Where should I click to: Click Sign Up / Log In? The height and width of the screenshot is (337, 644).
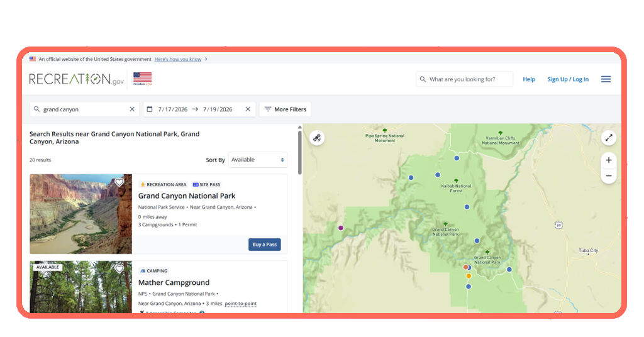coord(568,79)
